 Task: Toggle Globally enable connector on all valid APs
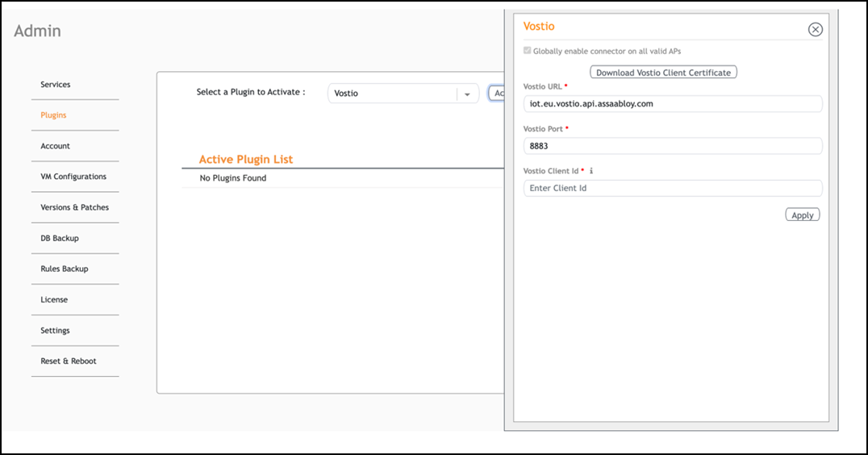tap(527, 50)
